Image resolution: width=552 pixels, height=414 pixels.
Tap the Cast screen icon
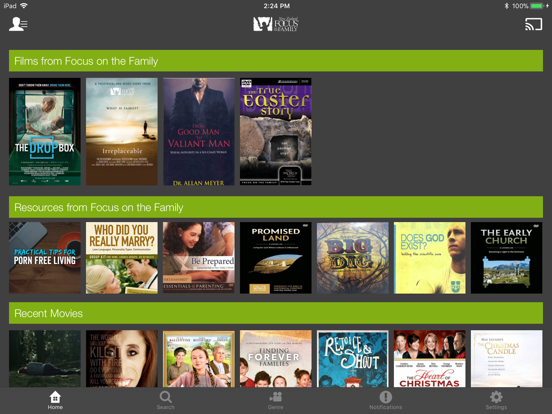(533, 24)
